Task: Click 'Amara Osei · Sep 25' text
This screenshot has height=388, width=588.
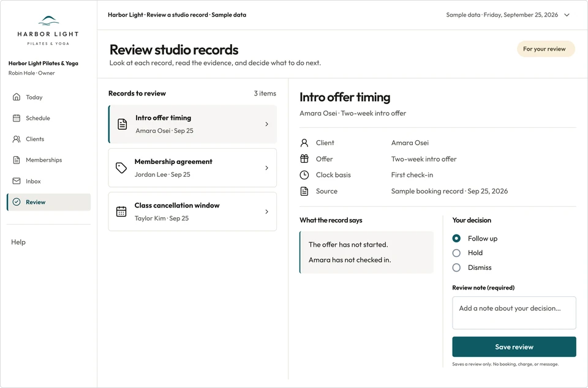Action: 164,131
